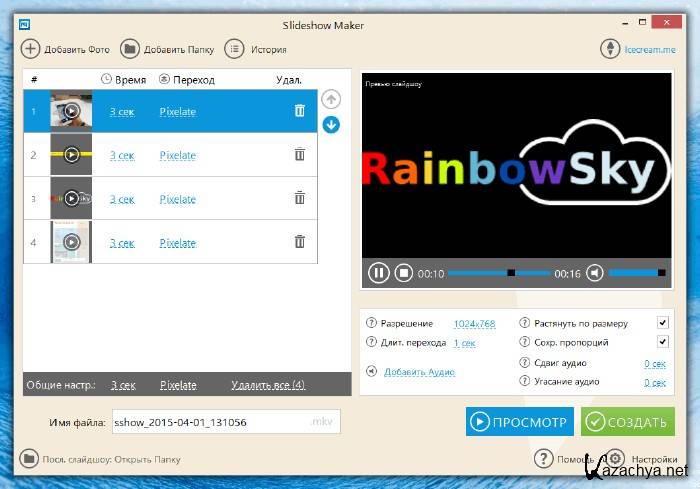Pause the slideshow preview
Image resolution: width=700 pixels, height=489 pixels.
(379, 272)
